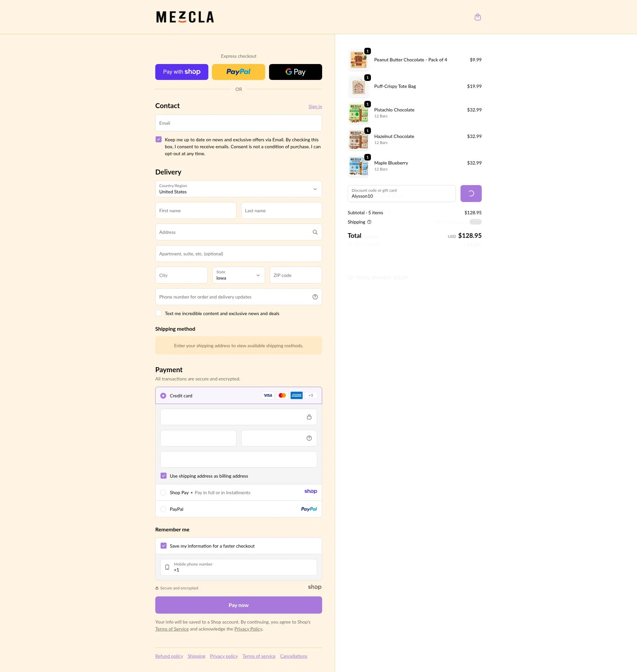The height and width of the screenshot is (672, 637).
Task: Click the Sign in link
Action: [315, 106]
